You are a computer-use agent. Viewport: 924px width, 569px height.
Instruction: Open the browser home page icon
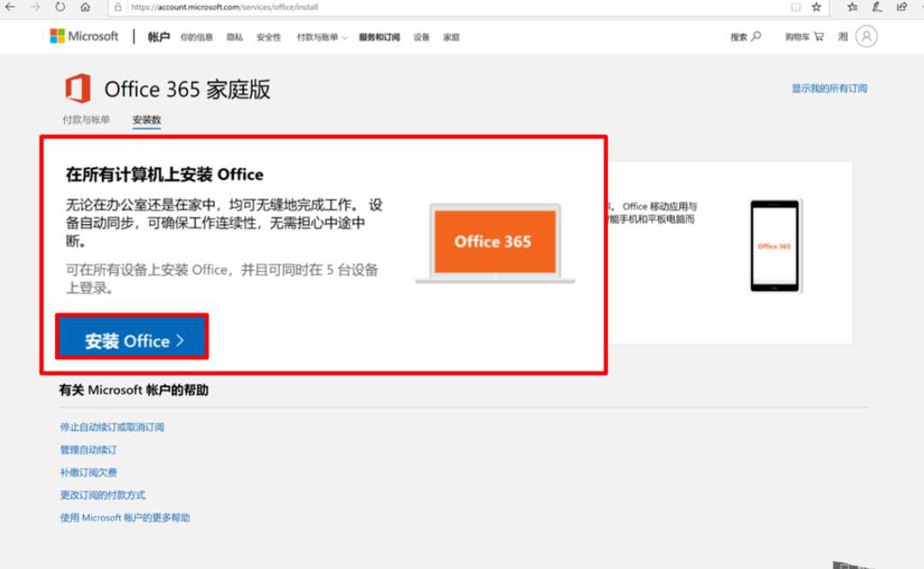(x=86, y=7)
